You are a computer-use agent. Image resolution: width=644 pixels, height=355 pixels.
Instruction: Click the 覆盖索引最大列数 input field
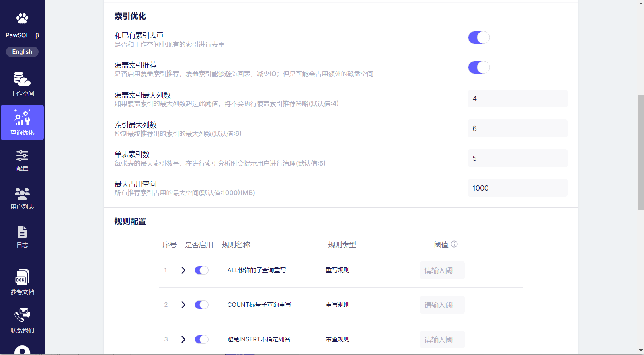(x=517, y=99)
